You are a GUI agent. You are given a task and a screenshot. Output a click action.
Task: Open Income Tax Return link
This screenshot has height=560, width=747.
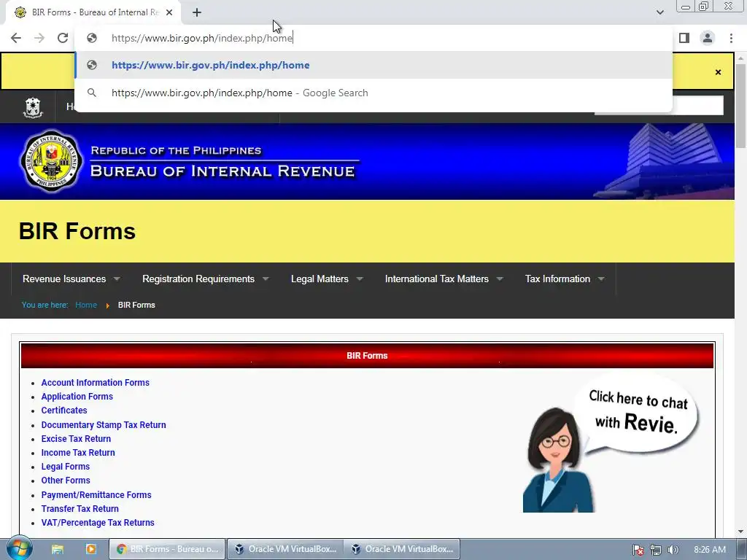pos(78,452)
